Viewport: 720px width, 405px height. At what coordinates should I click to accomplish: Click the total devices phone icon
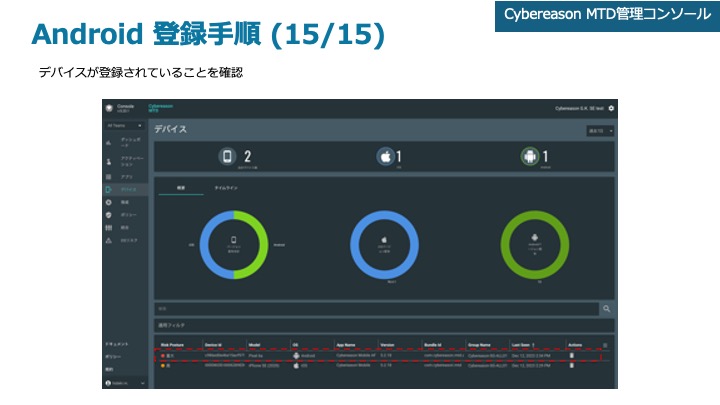pos(227,157)
